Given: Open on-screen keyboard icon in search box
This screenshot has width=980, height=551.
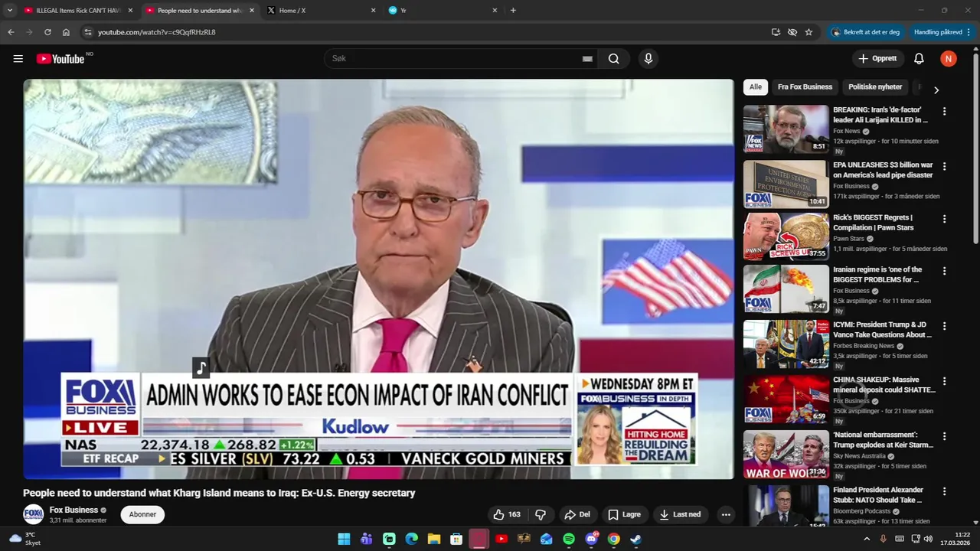Looking at the screenshot, I should [587, 59].
